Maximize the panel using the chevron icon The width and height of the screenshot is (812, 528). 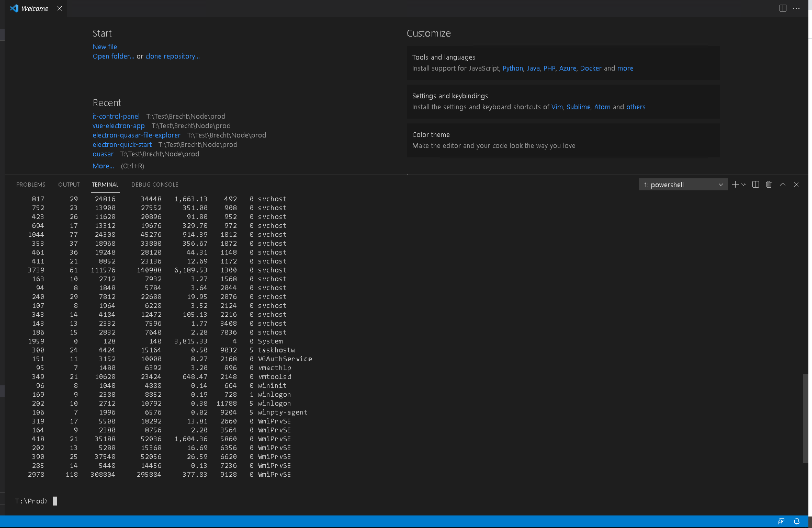(782, 184)
